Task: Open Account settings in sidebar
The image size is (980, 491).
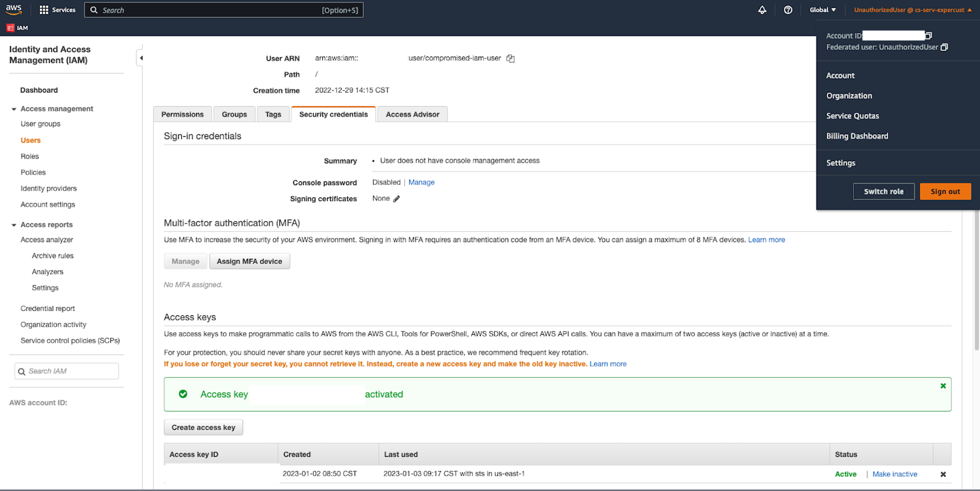Action: pos(48,205)
